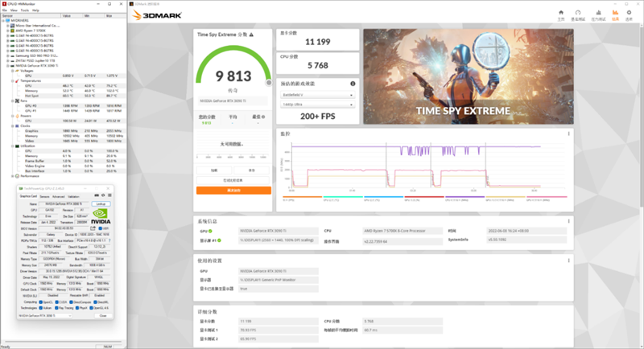
Task: Click the Fans icon in HWMonitor tree
Action: (x=17, y=101)
